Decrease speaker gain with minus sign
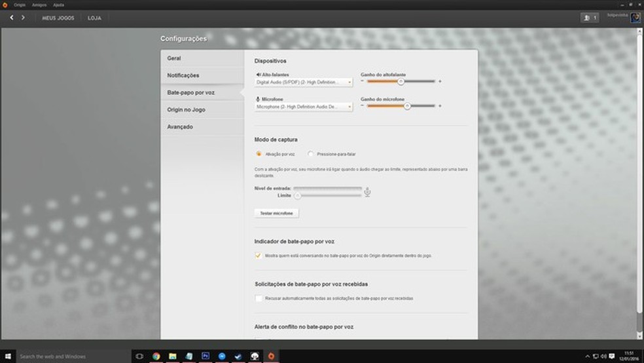The width and height of the screenshot is (644, 363). [363, 81]
